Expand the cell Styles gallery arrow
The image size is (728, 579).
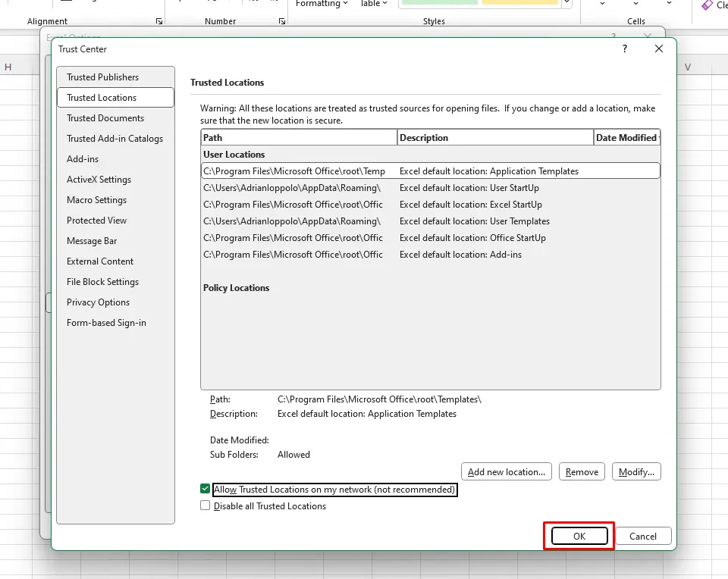tap(566, 4)
